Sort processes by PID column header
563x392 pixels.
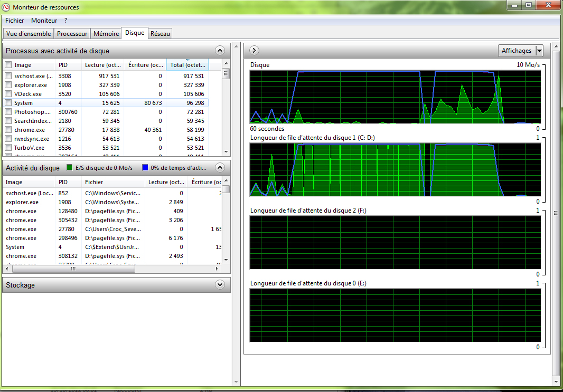click(68, 65)
